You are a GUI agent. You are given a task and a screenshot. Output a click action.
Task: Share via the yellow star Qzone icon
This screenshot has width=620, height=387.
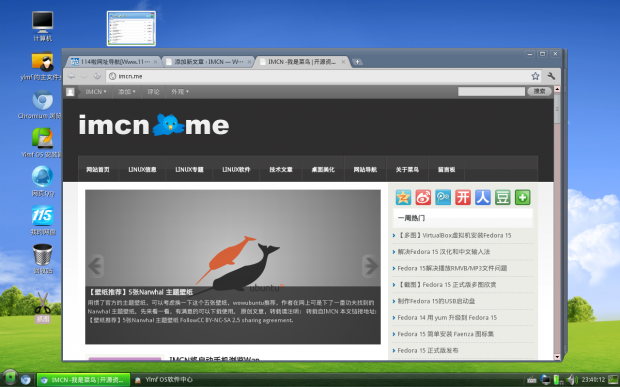click(x=403, y=197)
